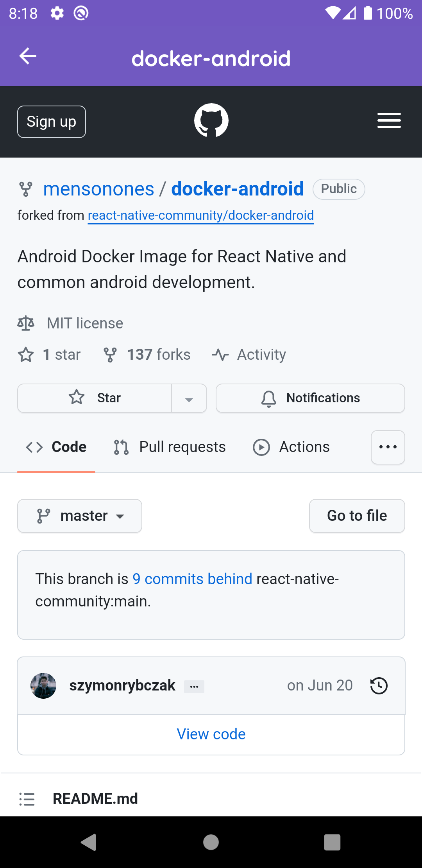
Task: Expand the commit message ellipsis
Action: [x=194, y=687]
